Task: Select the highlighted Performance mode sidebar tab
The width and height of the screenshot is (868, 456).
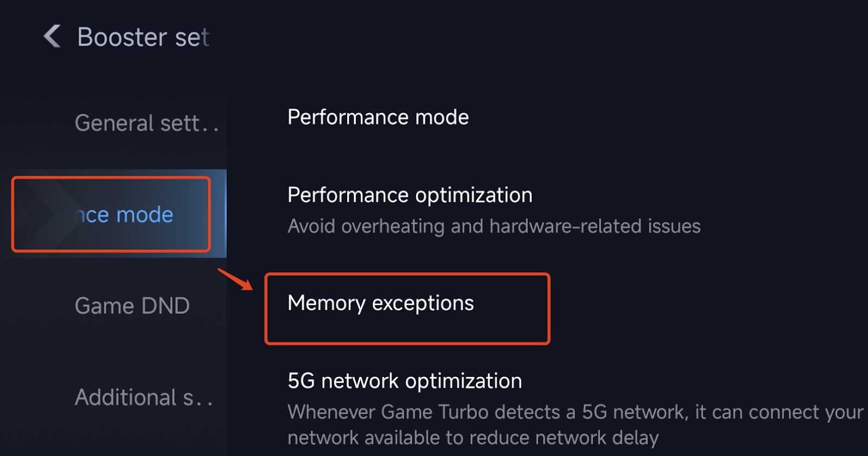Action: pyautogui.click(x=124, y=215)
